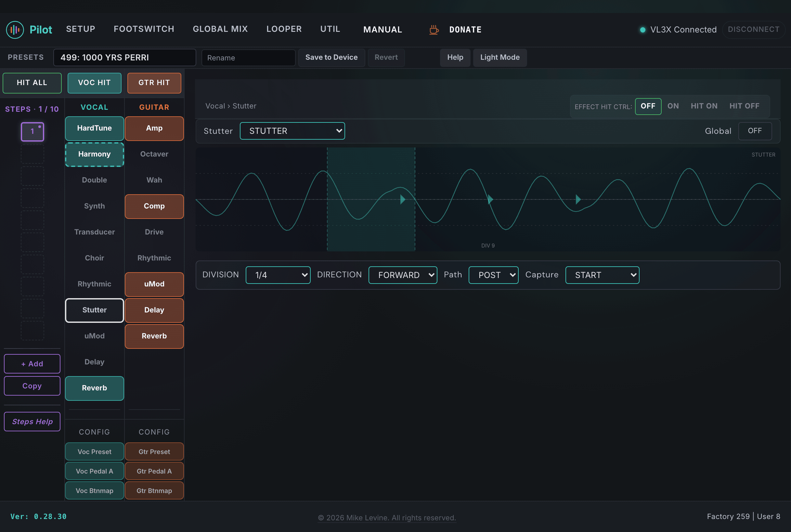
Task: Open the DIVISION 1/4 dropdown
Action: tap(278, 275)
